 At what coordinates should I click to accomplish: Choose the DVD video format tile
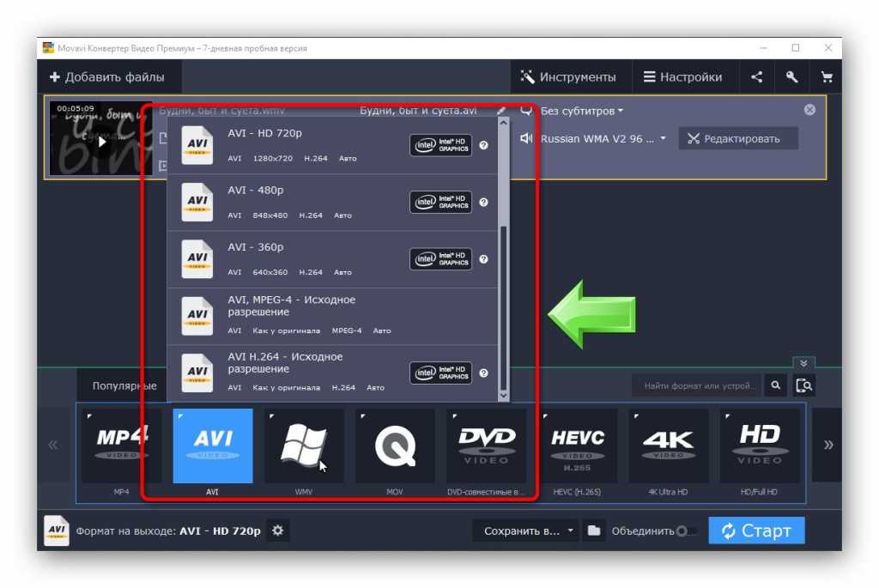pos(486,446)
